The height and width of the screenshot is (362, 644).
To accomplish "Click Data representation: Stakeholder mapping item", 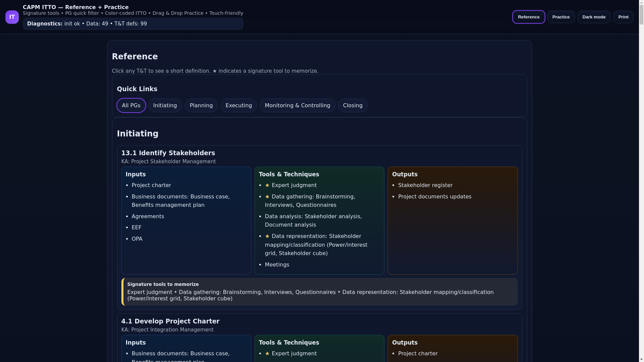I will coord(316,245).
